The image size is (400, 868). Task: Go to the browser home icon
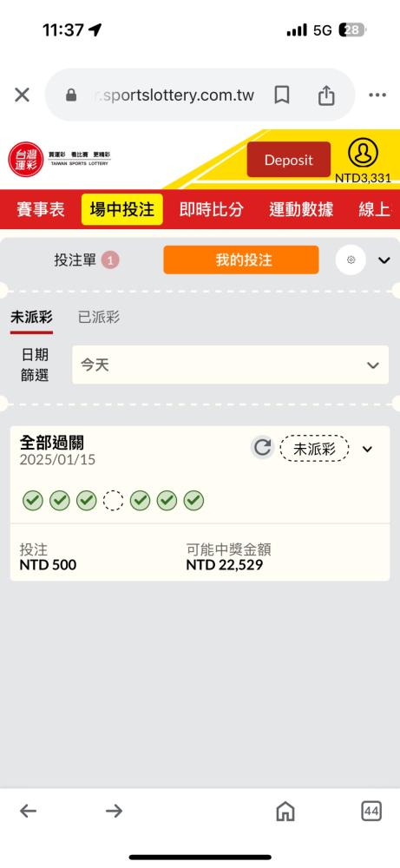click(285, 812)
